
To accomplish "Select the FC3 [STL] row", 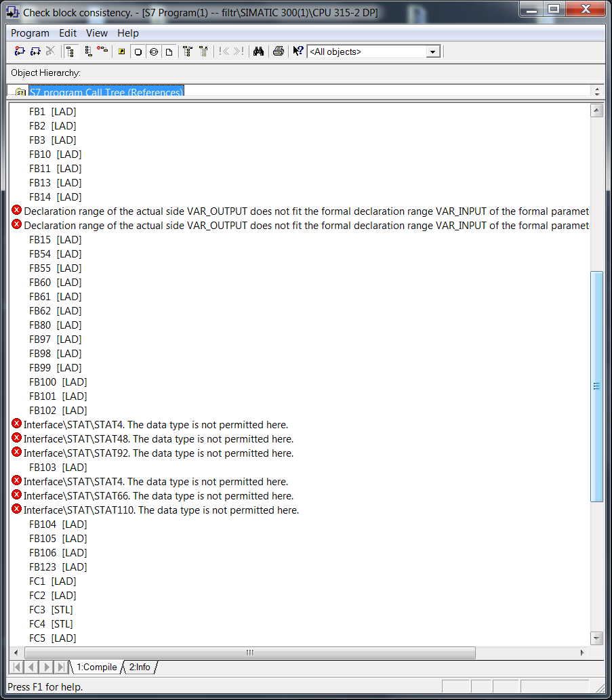I will point(51,610).
